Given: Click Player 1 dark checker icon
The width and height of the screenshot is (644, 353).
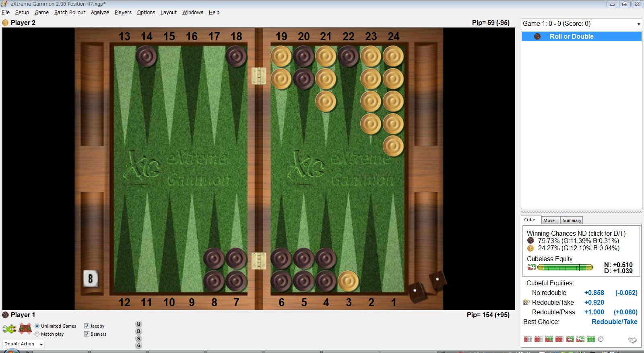Looking at the screenshot, I should tap(5, 315).
